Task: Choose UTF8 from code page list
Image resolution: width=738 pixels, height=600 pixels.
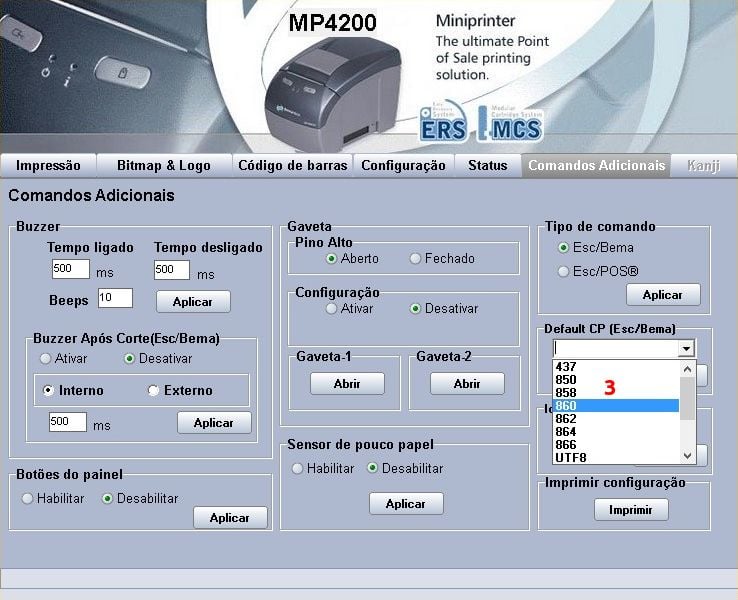Action: (616, 457)
